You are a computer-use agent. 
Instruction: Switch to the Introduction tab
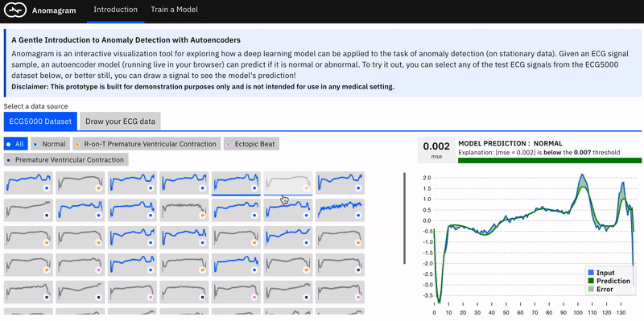click(x=115, y=10)
